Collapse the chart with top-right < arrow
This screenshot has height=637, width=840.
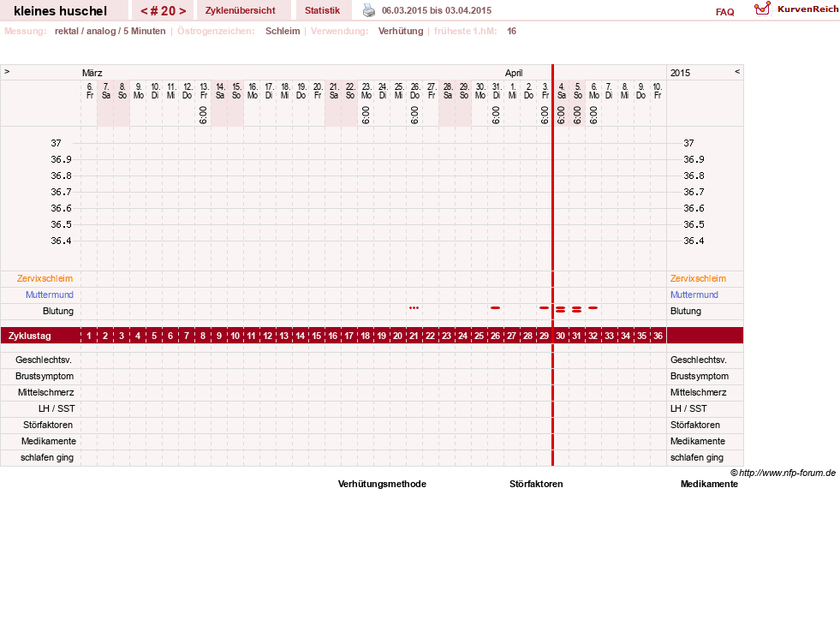(737, 71)
